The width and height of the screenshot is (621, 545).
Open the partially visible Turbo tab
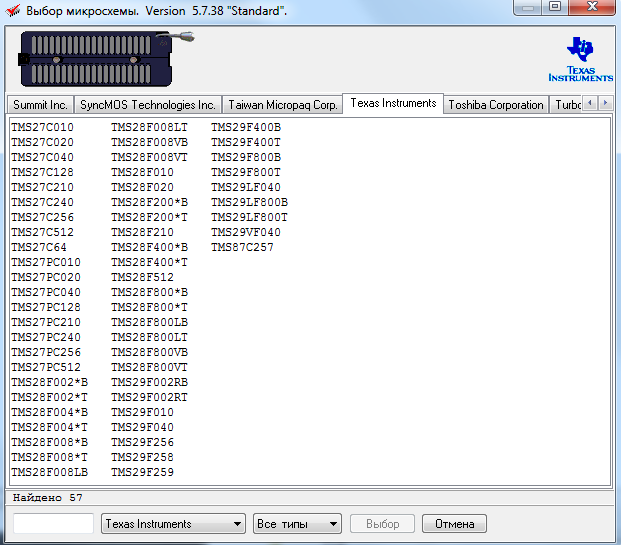coord(567,105)
